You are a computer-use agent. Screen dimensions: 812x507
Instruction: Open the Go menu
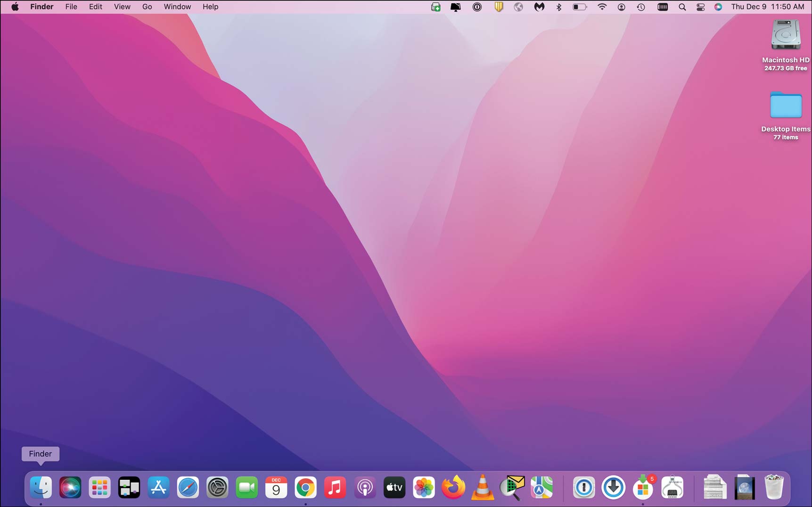(147, 7)
